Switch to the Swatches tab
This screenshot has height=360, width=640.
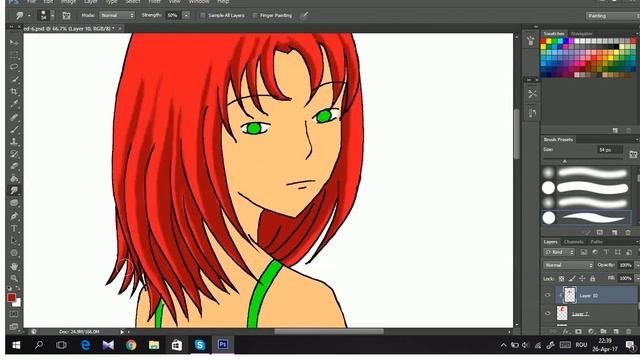pyautogui.click(x=554, y=33)
